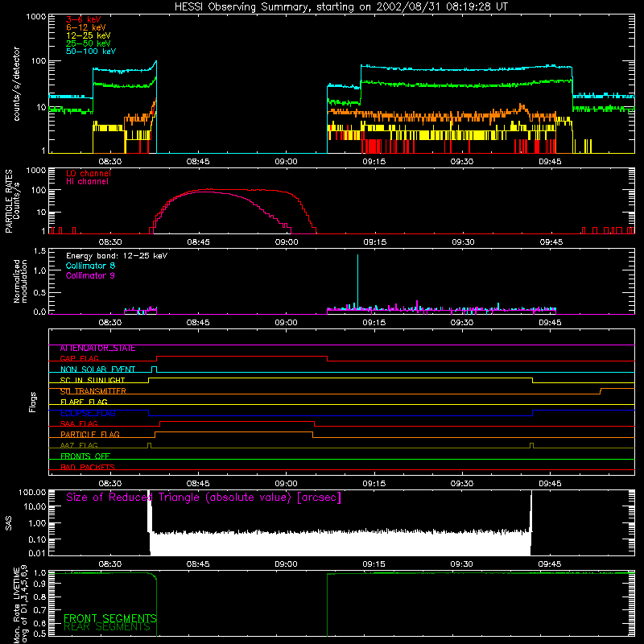Click the 'Size of Reduced Triangle' caption
This screenshot has width=644, height=644.
coord(204,497)
